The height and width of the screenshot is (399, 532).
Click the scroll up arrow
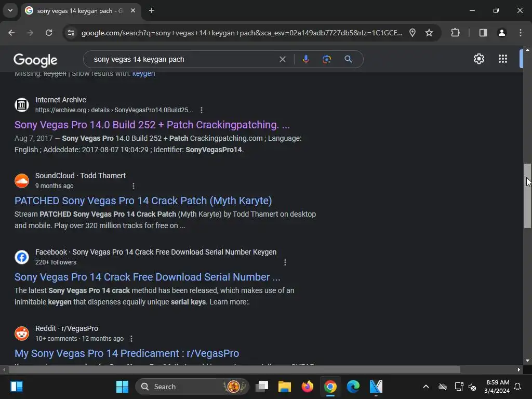pos(527,50)
